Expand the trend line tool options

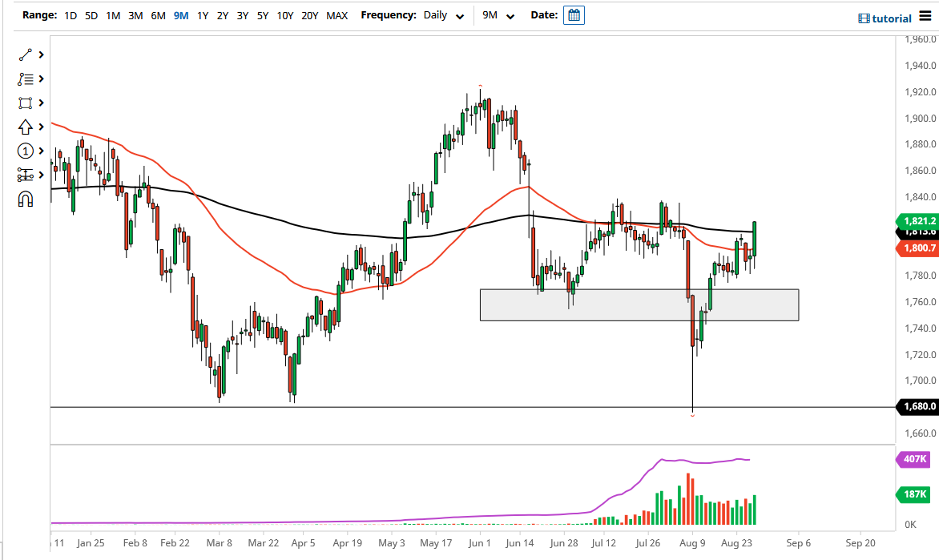pyautogui.click(x=42, y=54)
